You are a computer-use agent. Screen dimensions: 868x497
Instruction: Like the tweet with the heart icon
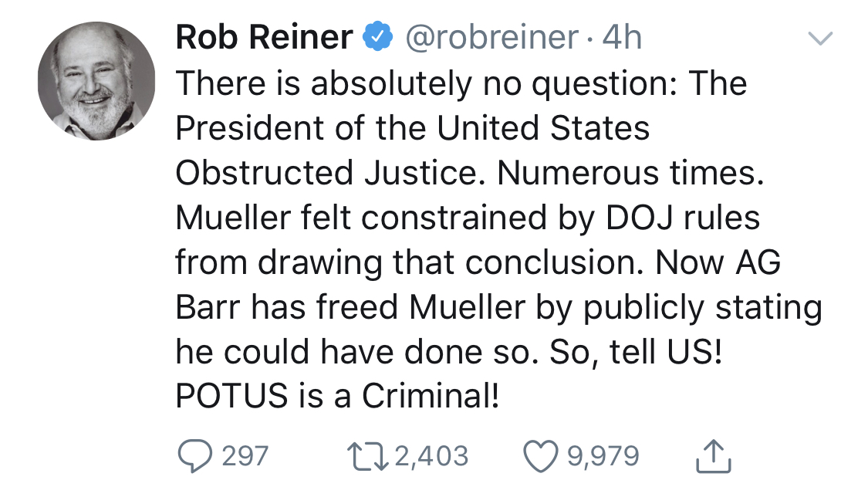tap(540, 456)
